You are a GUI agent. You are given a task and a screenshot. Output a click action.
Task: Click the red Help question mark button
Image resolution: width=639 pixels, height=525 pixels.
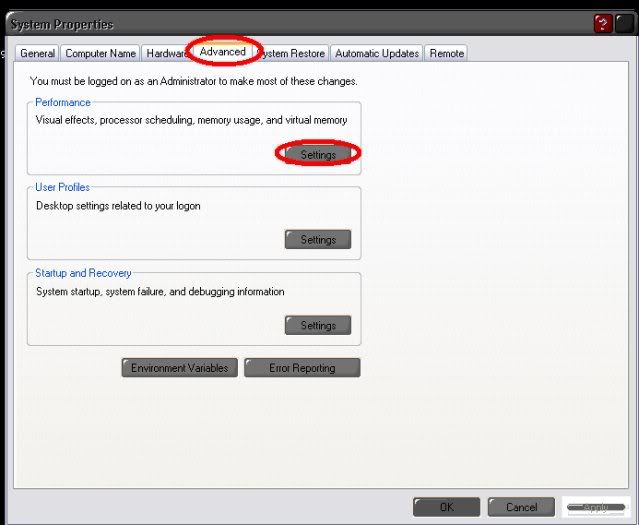pyautogui.click(x=603, y=24)
